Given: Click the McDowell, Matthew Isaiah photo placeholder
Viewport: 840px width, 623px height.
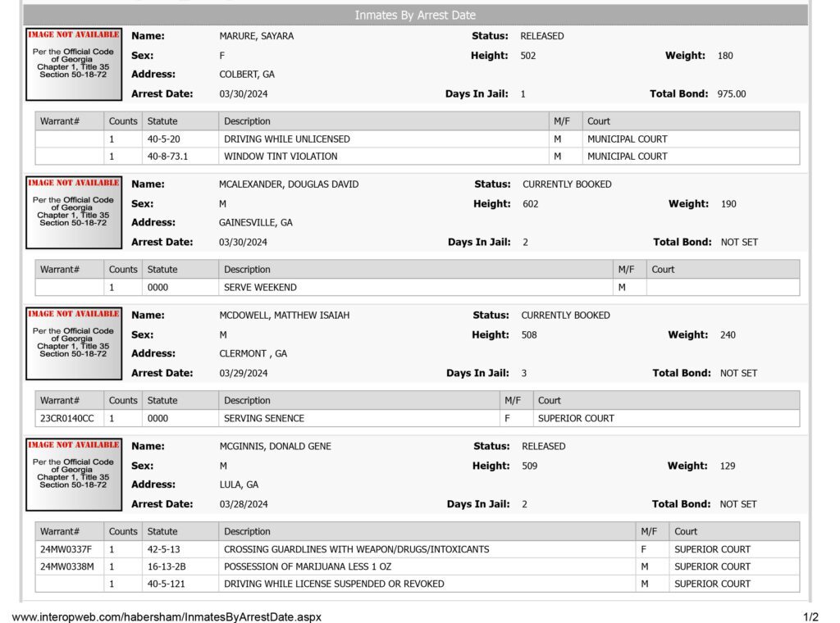Looking at the screenshot, I should 74,343.
